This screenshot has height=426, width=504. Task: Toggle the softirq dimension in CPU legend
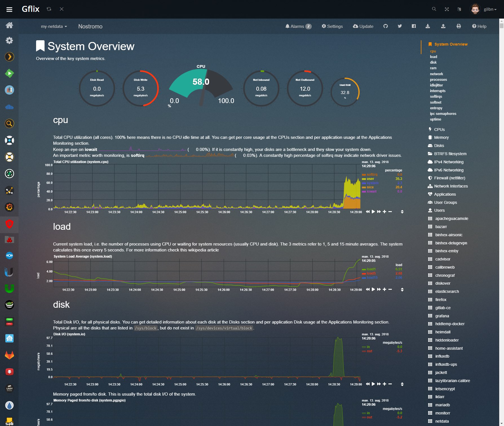click(x=372, y=175)
